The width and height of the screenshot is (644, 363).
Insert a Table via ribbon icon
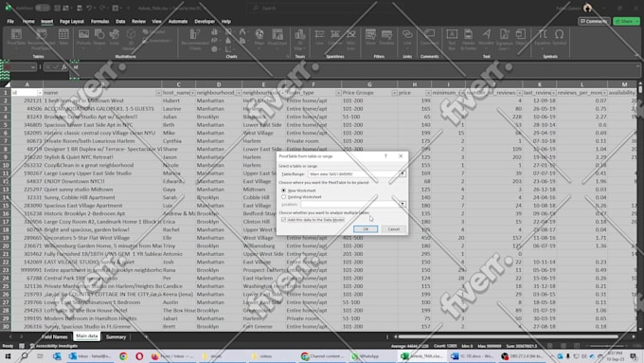click(x=63, y=37)
